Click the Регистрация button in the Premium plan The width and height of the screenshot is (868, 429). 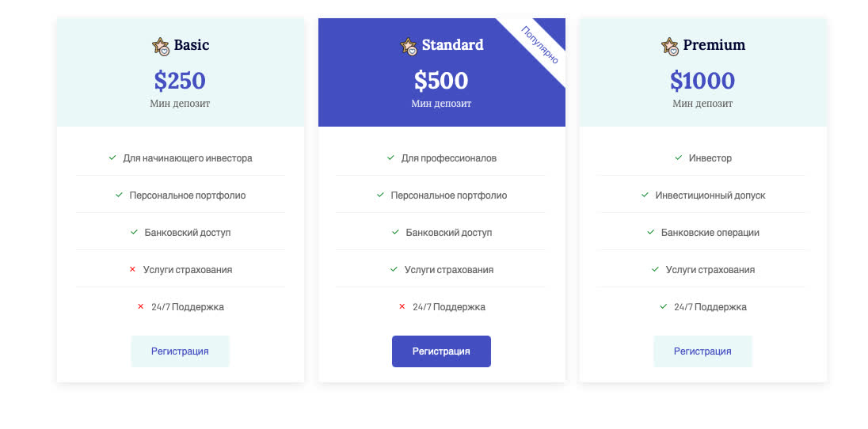pos(702,351)
